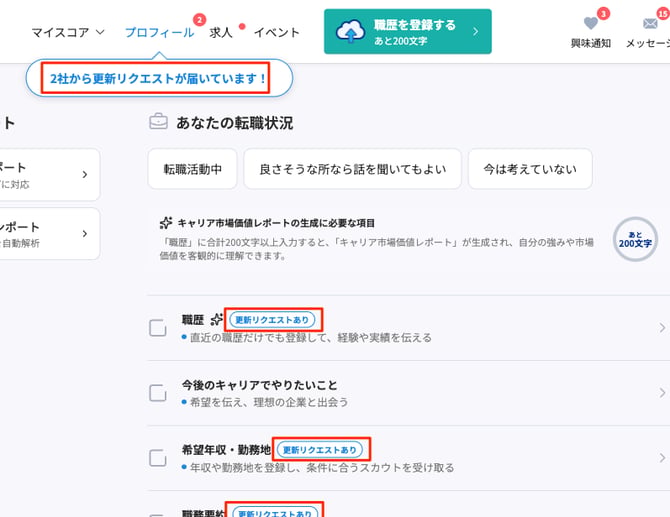Click sparkle icon beside キャリア市場価値レポート heading

(166, 223)
